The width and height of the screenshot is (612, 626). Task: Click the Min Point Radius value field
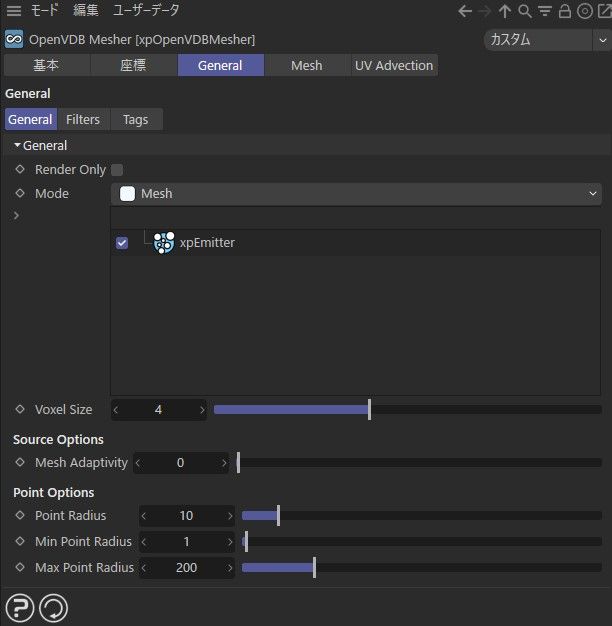(x=186, y=542)
